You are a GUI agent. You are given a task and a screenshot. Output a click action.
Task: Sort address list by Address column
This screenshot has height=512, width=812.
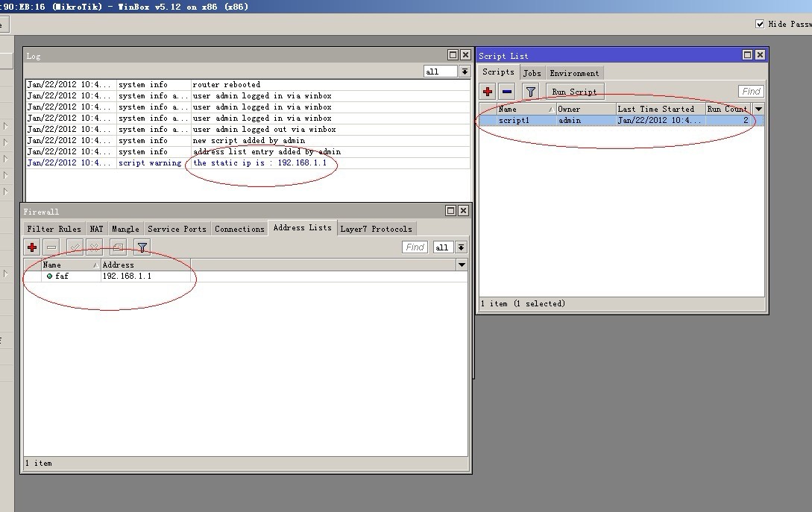[x=145, y=265]
